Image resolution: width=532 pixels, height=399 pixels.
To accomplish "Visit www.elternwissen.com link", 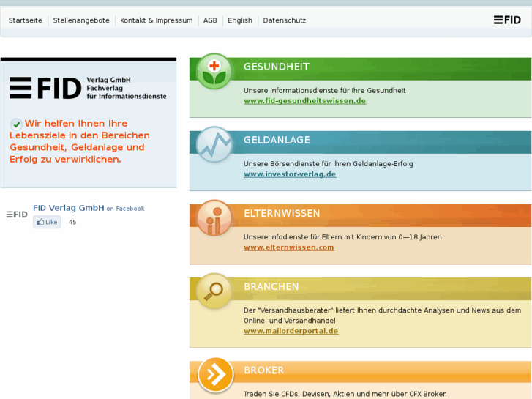I will click(289, 247).
